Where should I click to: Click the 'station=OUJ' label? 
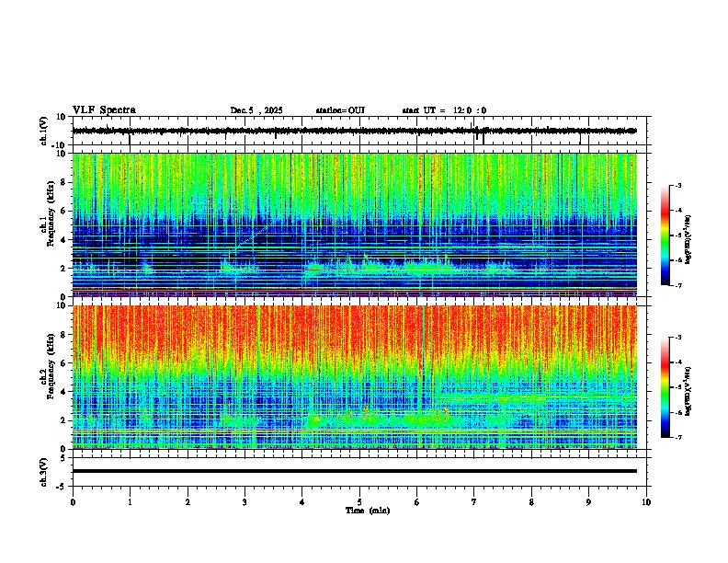pos(340,110)
